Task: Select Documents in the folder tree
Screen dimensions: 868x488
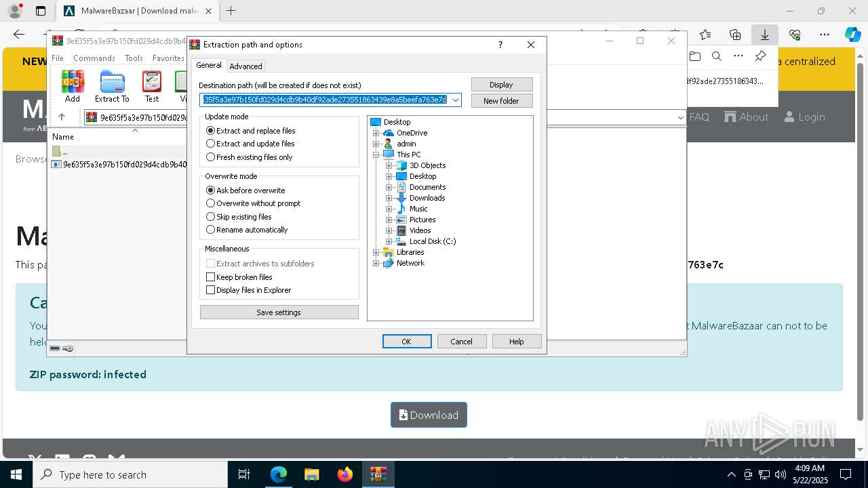Action: pos(427,187)
